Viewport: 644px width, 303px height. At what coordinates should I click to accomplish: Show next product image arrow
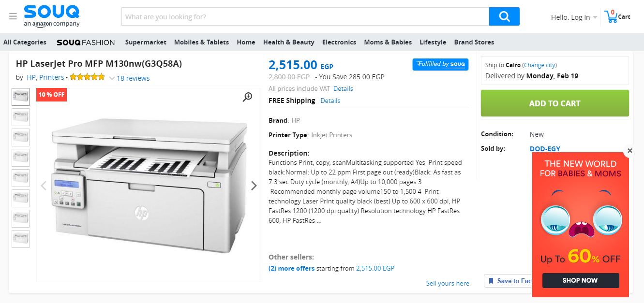(254, 186)
